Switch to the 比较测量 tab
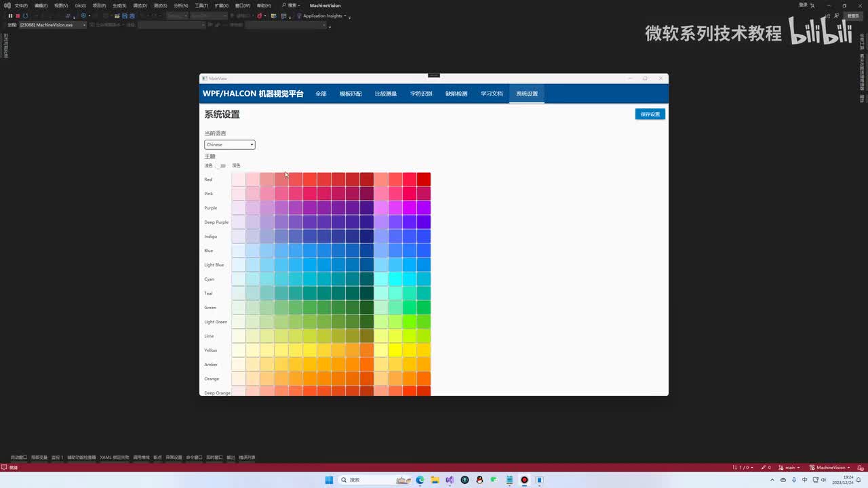 click(386, 94)
